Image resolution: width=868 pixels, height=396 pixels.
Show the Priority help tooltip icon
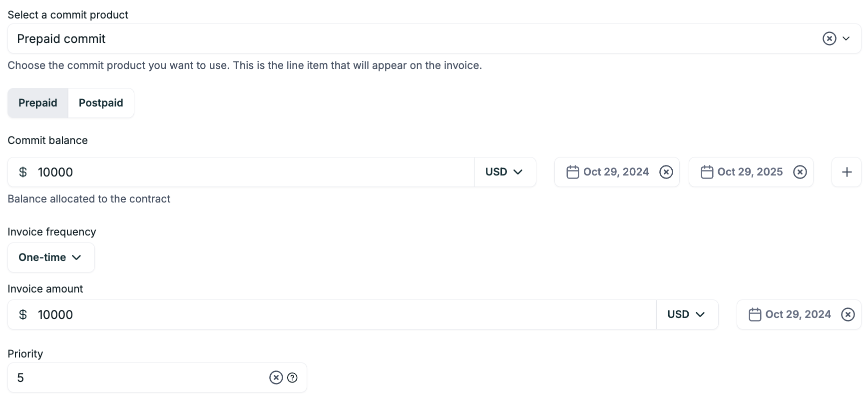point(293,377)
